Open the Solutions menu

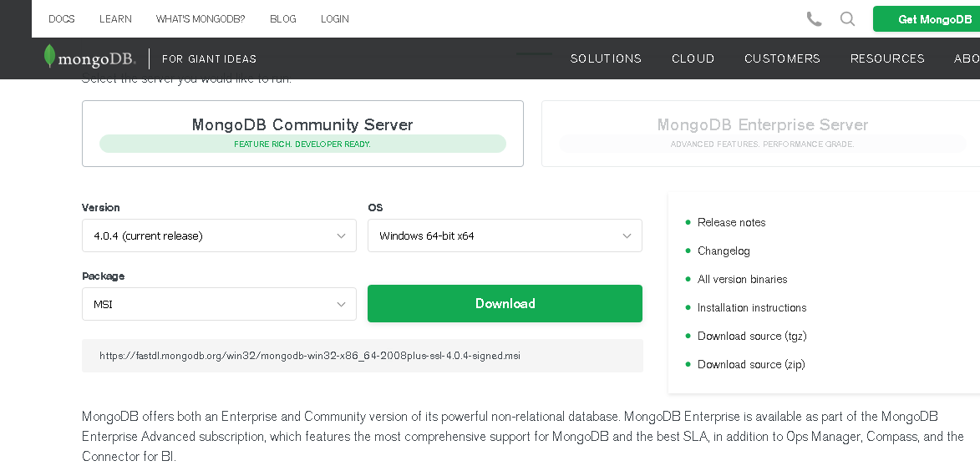(x=606, y=58)
